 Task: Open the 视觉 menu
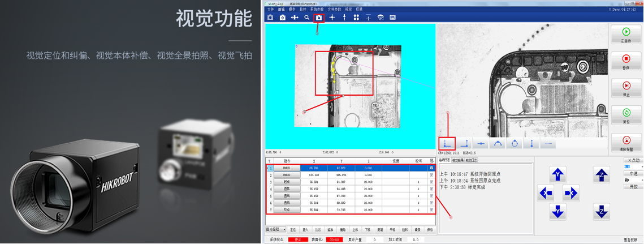(x=348, y=9)
